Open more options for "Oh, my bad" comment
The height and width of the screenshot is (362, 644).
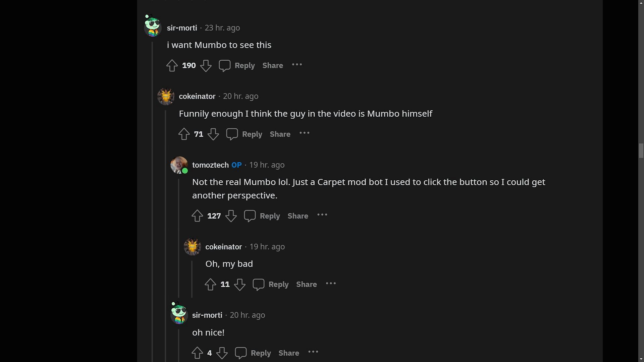pos(331,284)
